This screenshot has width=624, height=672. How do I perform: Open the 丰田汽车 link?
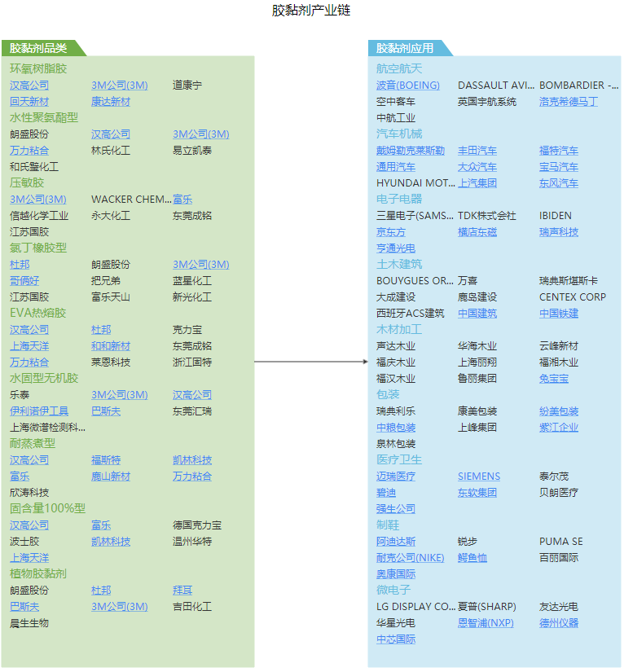point(477,151)
